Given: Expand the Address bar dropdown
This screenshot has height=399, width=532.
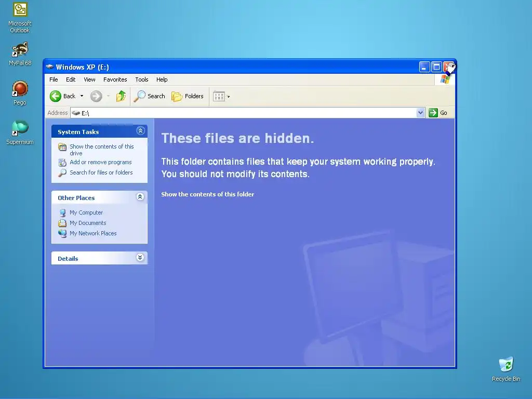Looking at the screenshot, I should click(x=420, y=113).
